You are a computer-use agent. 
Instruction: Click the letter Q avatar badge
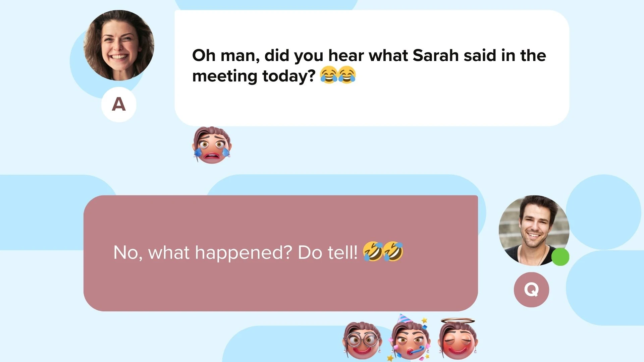coord(531,290)
